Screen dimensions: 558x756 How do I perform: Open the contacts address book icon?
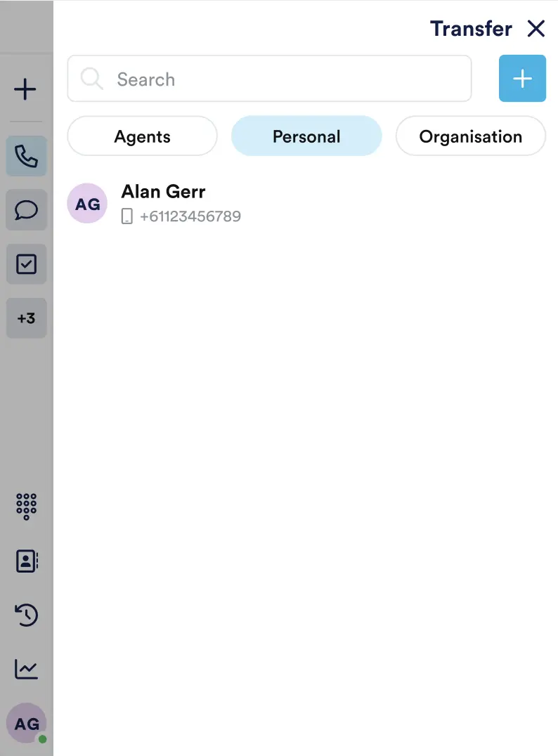(26, 561)
